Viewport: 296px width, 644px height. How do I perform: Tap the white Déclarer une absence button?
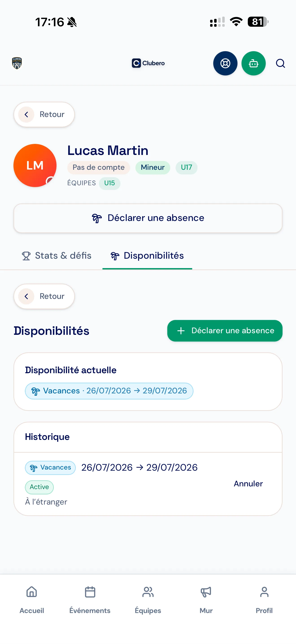[x=148, y=218]
